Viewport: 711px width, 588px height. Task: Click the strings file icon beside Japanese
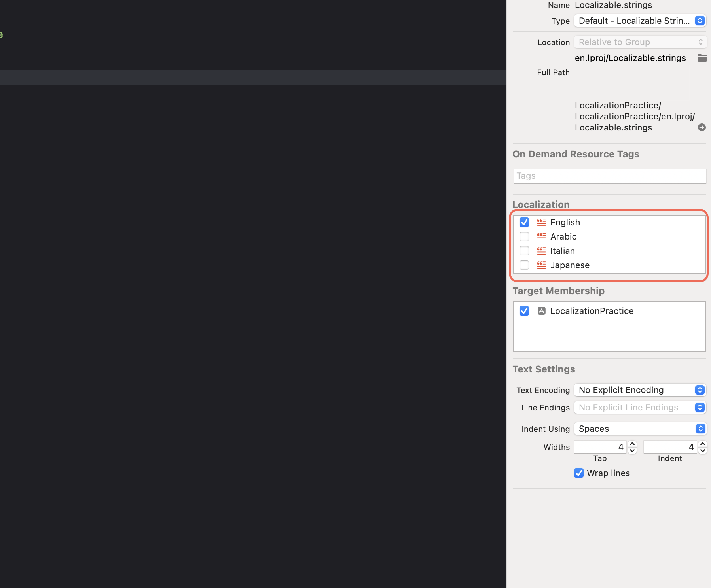point(541,265)
